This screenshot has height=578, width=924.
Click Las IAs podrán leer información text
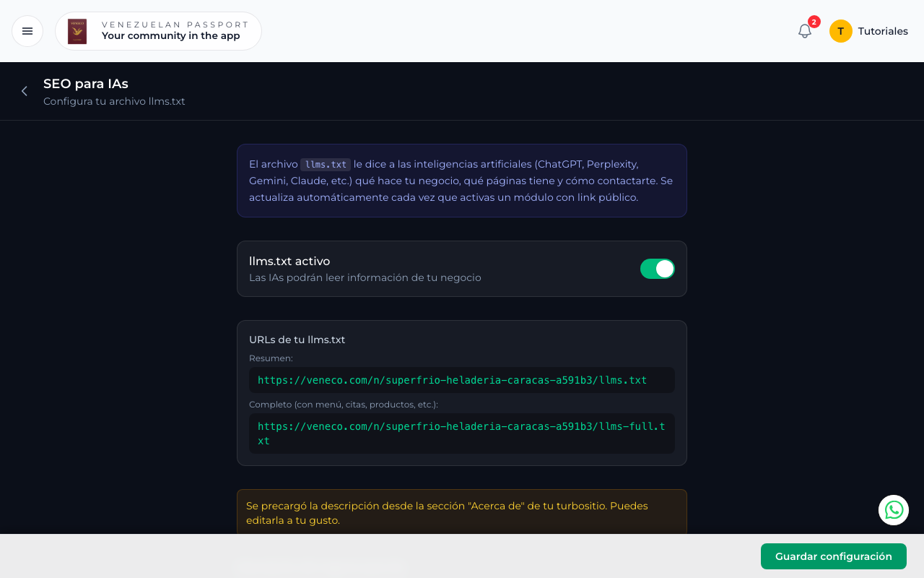coord(365,277)
